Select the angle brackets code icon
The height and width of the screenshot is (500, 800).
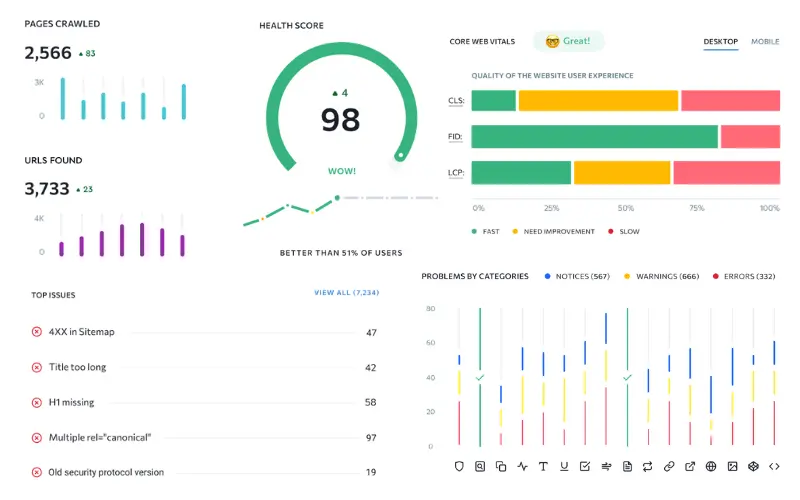pos(774,466)
